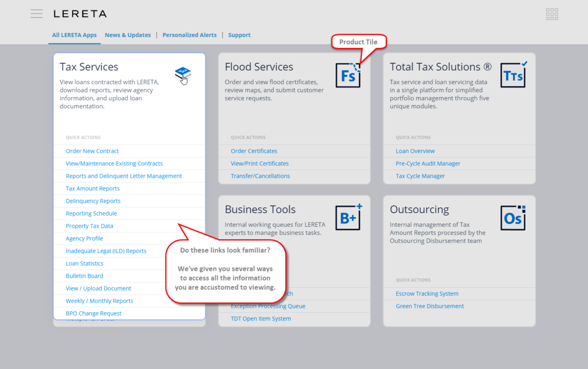Click the Tax Services product tile icon
The width and height of the screenshot is (588, 369).
click(x=183, y=75)
